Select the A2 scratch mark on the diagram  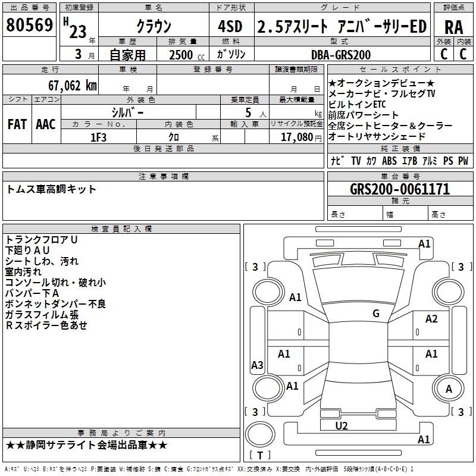coord(431,320)
